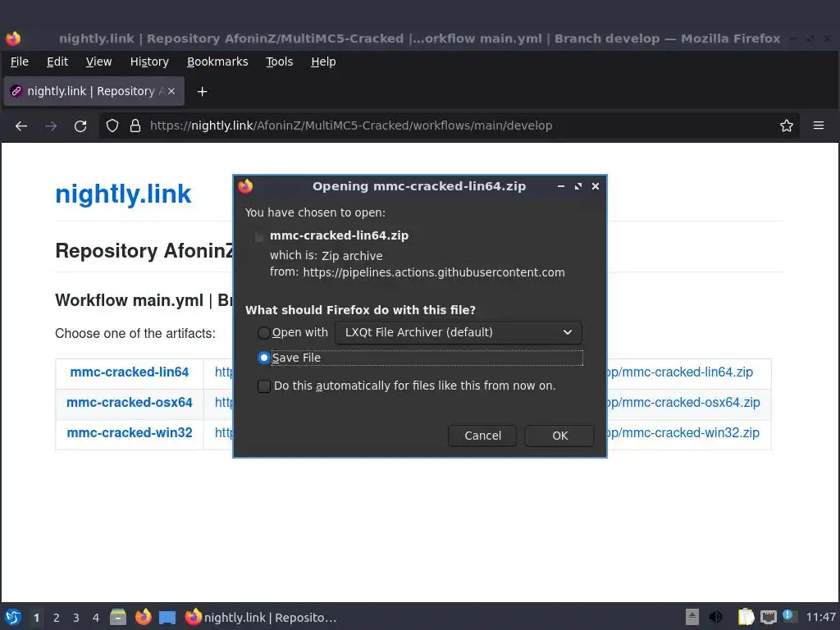Click the nightly.link heading link
Viewport: 840px width, 630px height.
tap(123, 194)
